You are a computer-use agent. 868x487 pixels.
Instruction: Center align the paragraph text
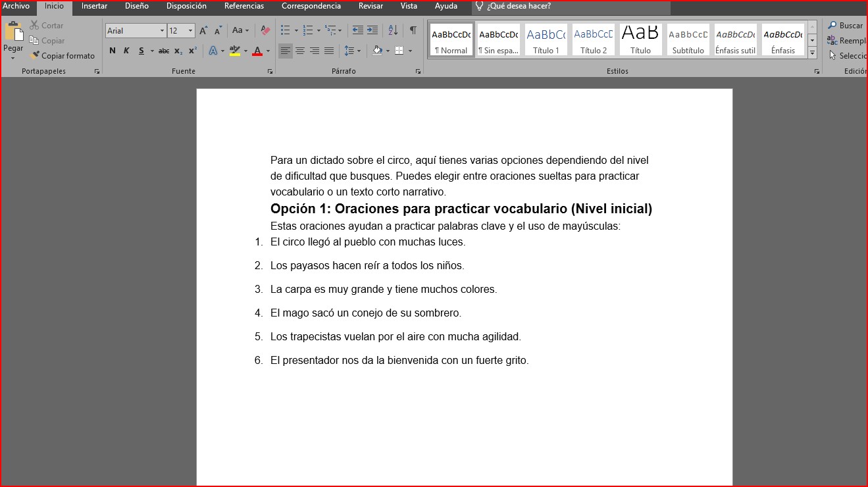click(300, 51)
